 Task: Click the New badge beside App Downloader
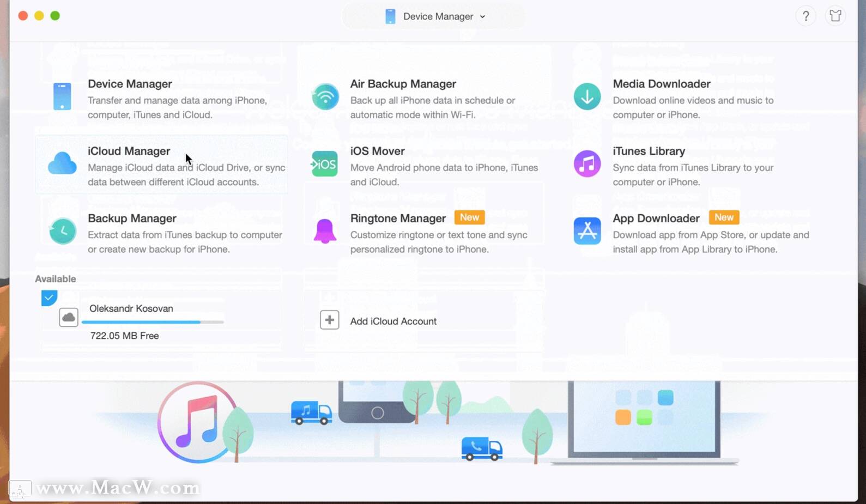(x=724, y=217)
